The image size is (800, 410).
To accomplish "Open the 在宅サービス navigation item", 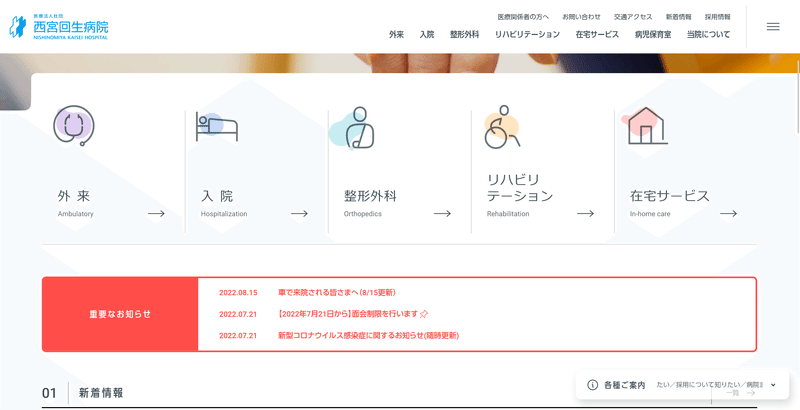I will 597,35.
